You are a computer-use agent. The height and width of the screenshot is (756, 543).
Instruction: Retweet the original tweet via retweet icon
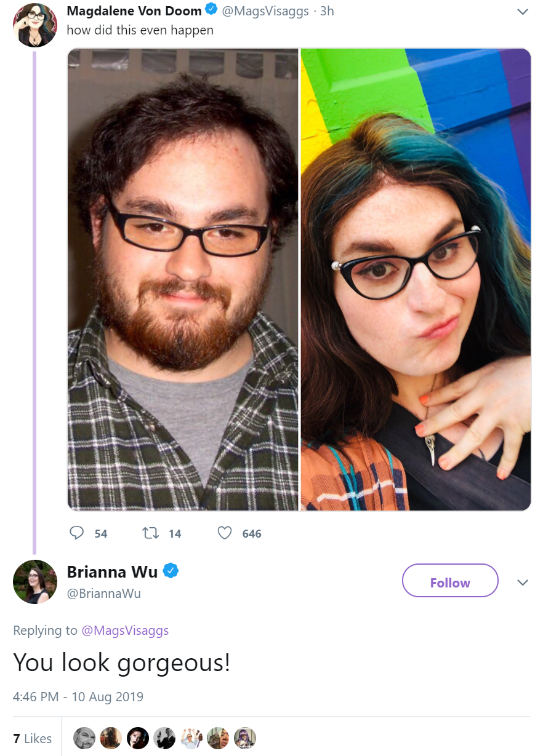(x=150, y=533)
